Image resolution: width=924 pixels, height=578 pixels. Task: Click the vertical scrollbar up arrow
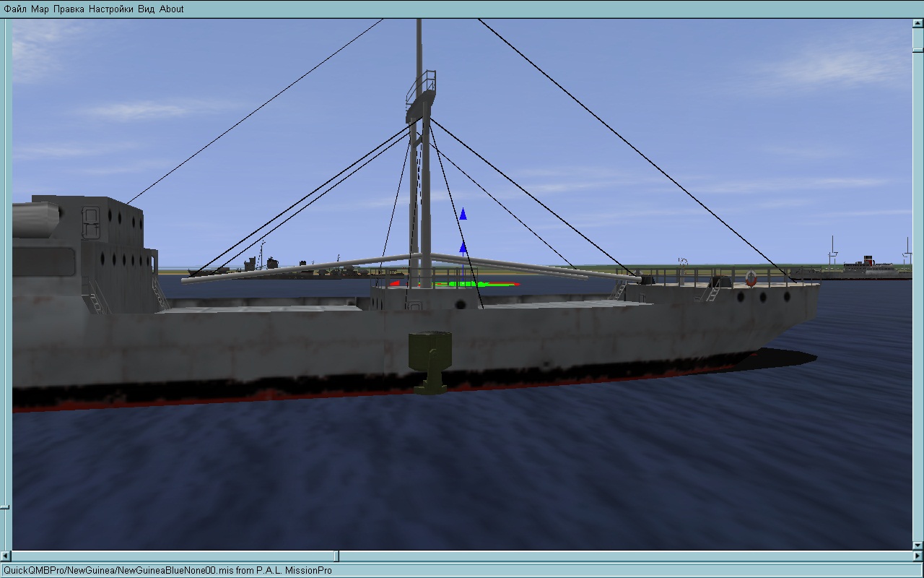point(918,23)
